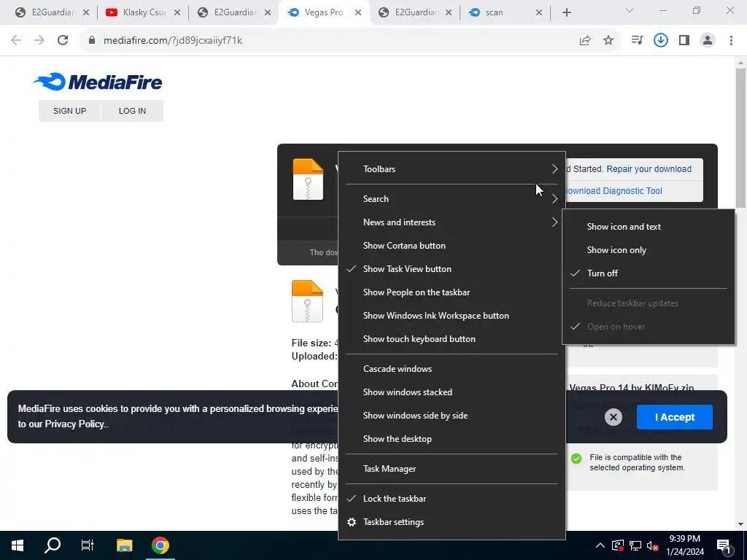Close the scan tab
The image size is (747, 560).
pyautogui.click(x=539, y=13)
